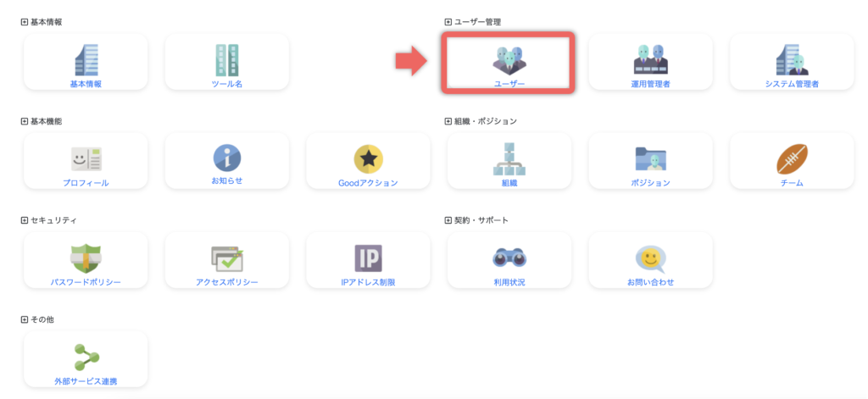Click the チーム rugby ball icon
Screen dimensions: 868x399
[792, 158]
